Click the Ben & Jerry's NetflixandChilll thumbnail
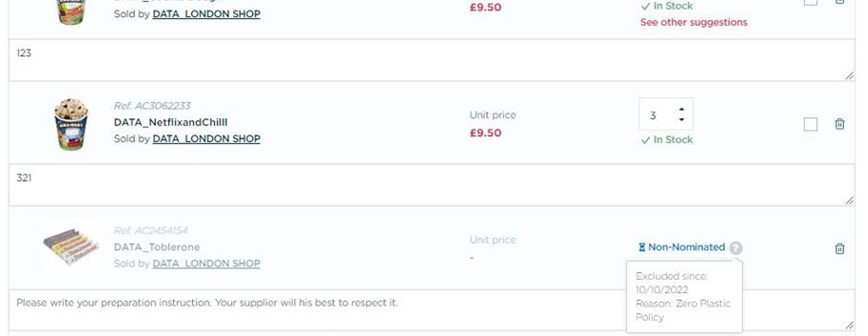The image size is (868, 336). 71,124
